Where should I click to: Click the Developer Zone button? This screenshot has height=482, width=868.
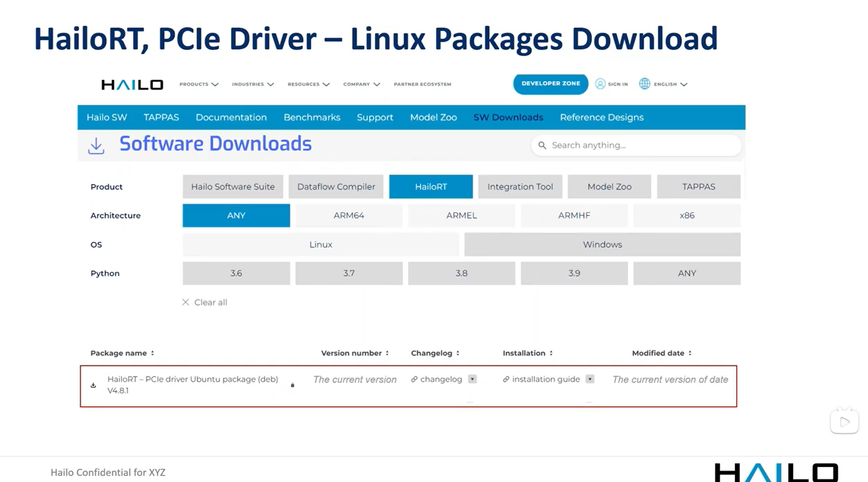(x=551, y=84)
